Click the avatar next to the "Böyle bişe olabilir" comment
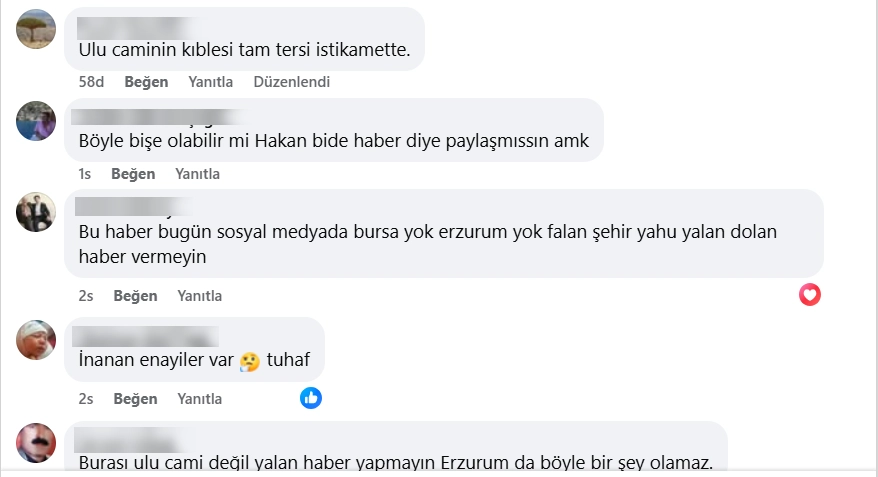Image resolution: width=878 pixels, height=477 pixels. coord(37,121)
